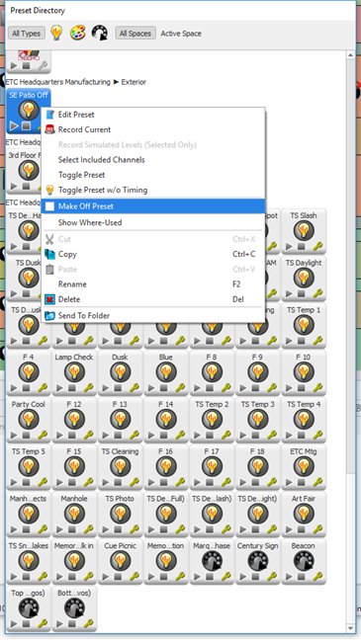Stop the TS Cleaning preset
Viewport: 361px width, 644px height.
118,483
